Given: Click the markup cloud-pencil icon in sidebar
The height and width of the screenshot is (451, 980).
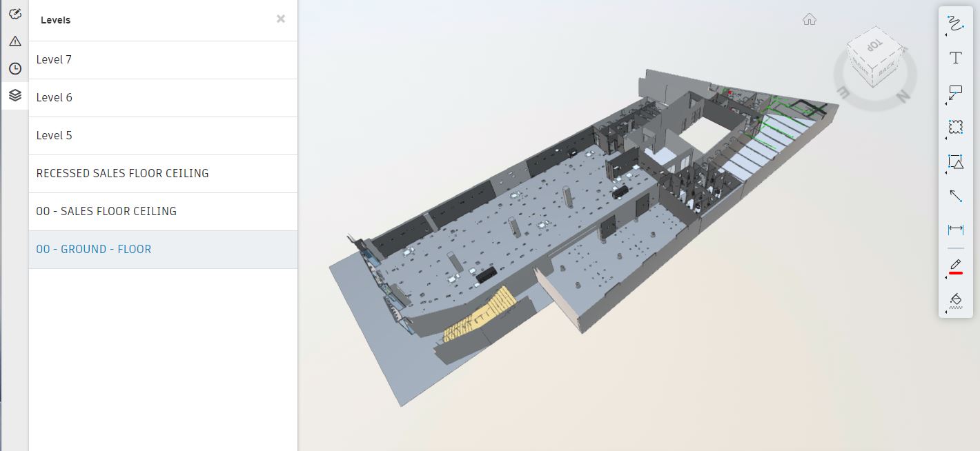Looking at the screenshot, I should click(14, 13).
